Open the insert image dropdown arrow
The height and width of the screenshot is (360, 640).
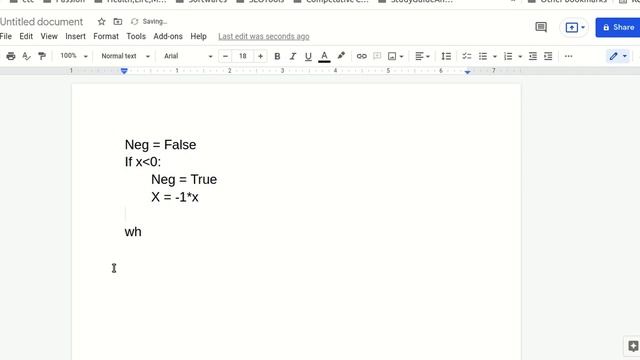[x=402, y=57]
